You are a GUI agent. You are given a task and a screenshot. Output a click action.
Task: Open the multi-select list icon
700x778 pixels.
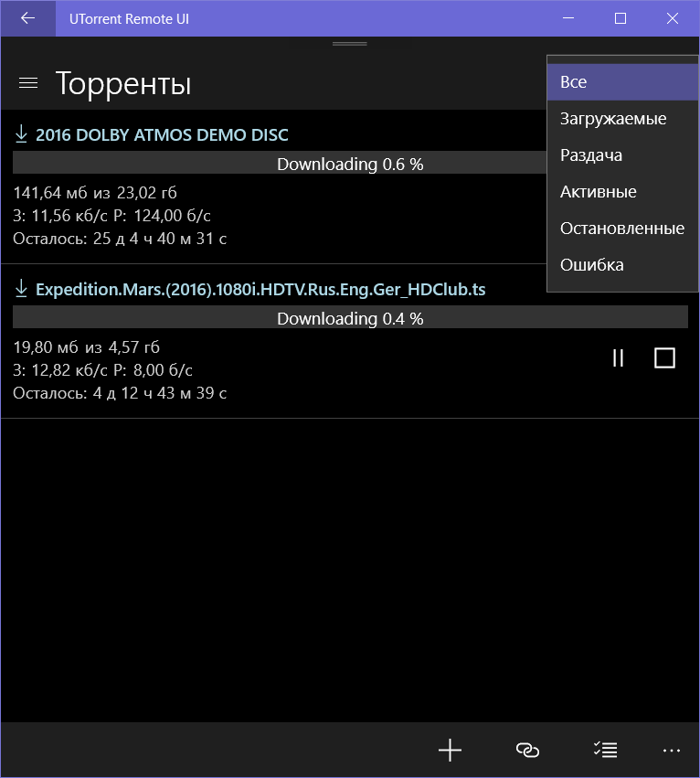tap(605, 750)
